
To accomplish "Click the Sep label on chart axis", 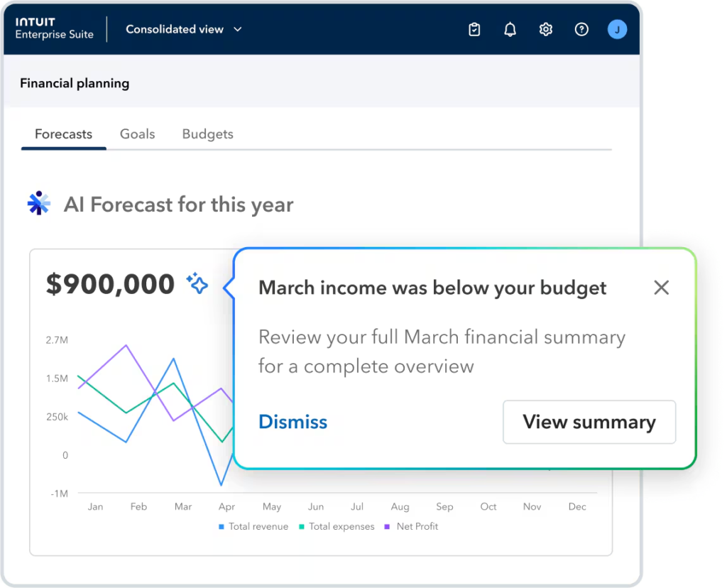I will [444, 507].
